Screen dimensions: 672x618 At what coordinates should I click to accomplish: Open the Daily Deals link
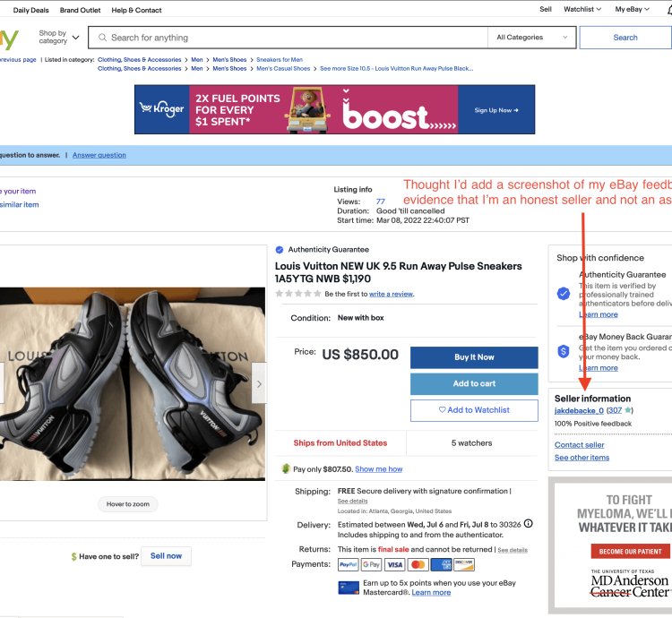point(30,10)
